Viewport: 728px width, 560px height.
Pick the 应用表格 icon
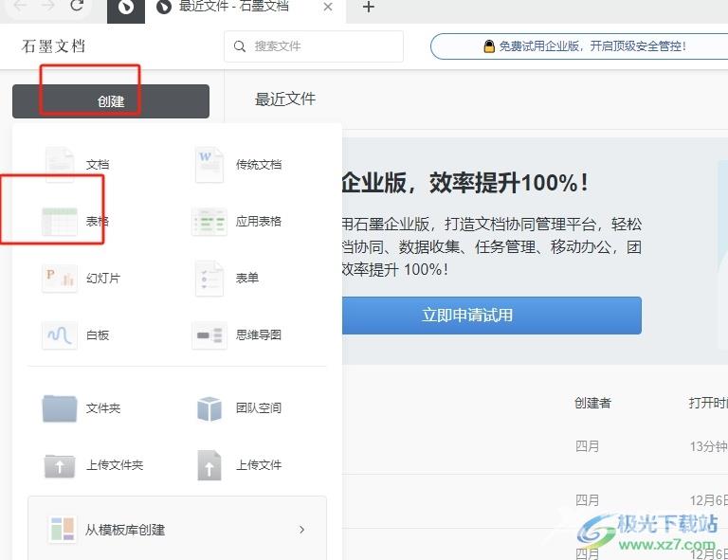[209, 222]
